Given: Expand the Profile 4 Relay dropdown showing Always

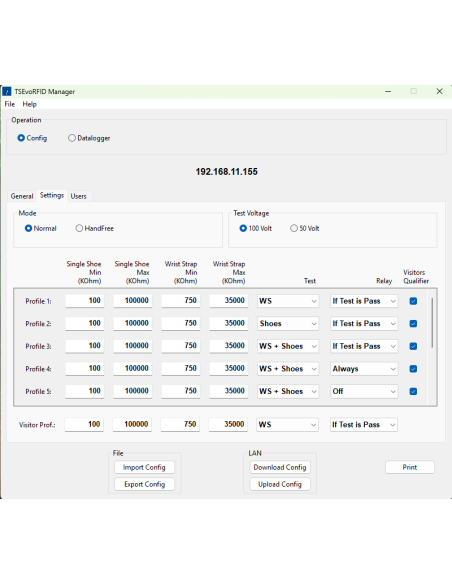Looking at the screenshot, I should 364,369.
